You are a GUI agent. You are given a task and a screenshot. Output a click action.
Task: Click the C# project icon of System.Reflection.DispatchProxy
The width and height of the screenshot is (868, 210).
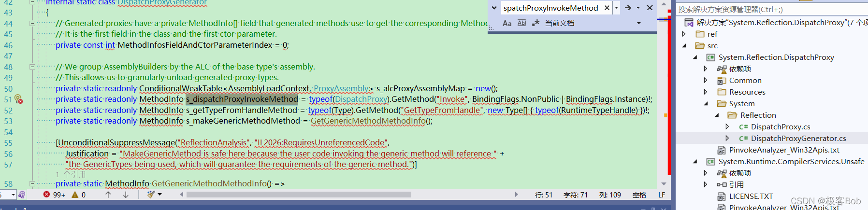click(710, 57)
